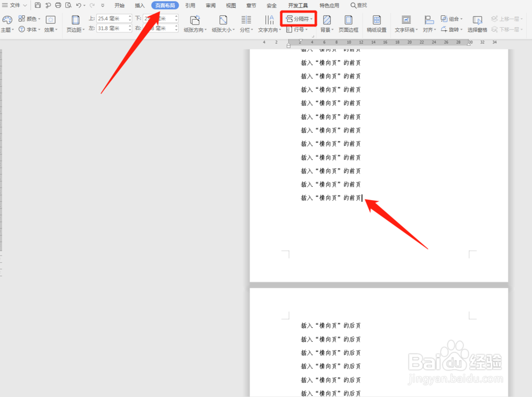Click the 查找 search button
Image resolution: width=532 pixels, height=397 pixels.
coord(359,5)
